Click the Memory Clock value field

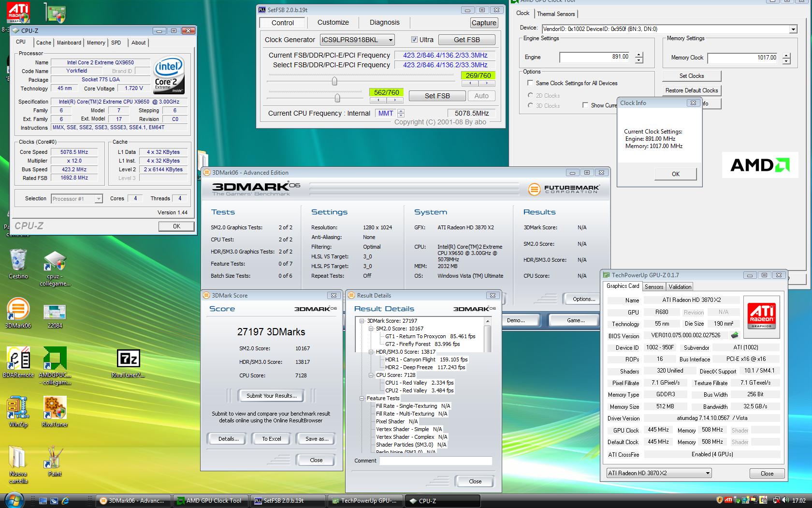[x=743, y=58]
